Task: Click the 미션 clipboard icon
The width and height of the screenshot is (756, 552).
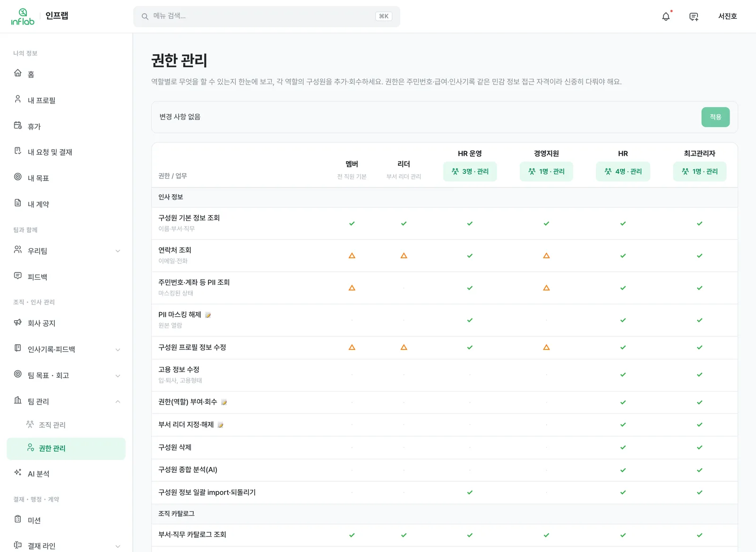Action: coord(18,519)
